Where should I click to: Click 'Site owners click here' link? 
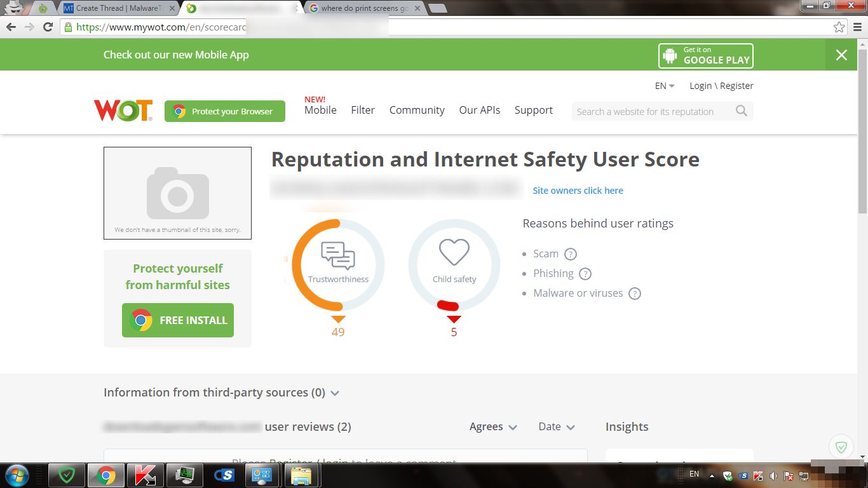pos(578,191)
